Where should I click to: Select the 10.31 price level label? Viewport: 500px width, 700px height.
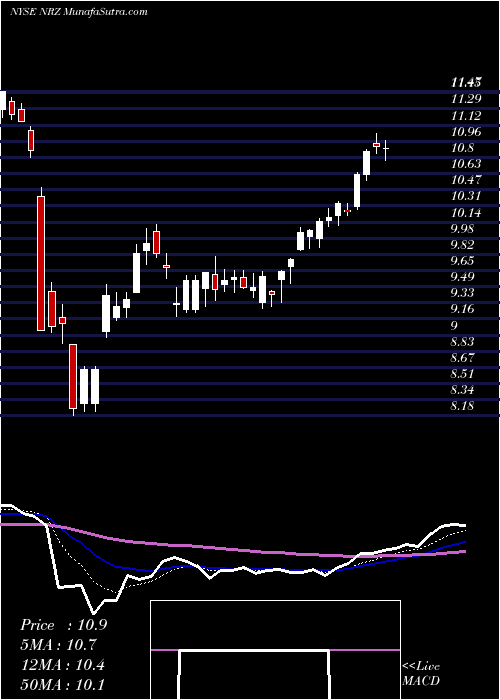tap(465, 196)
